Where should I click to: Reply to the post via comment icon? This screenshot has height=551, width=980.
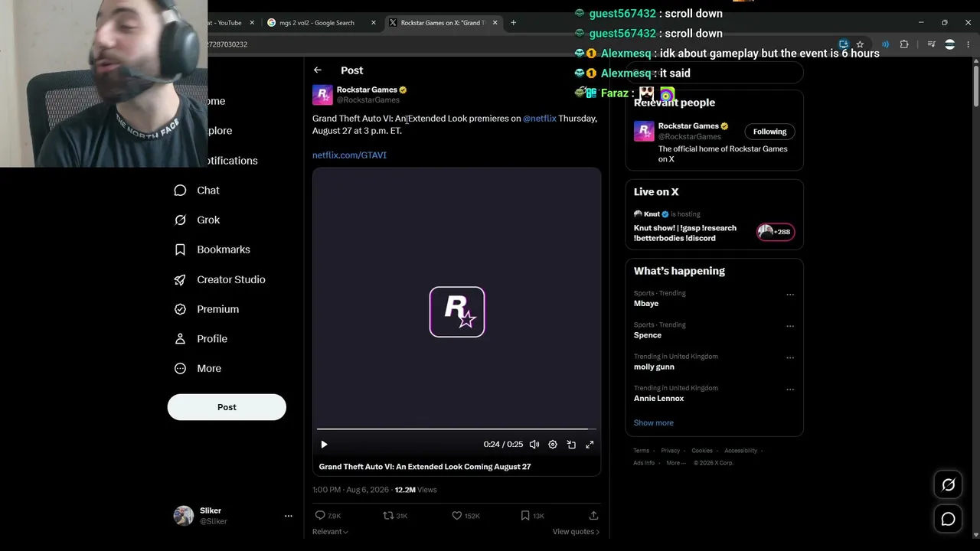pos(321,516)
